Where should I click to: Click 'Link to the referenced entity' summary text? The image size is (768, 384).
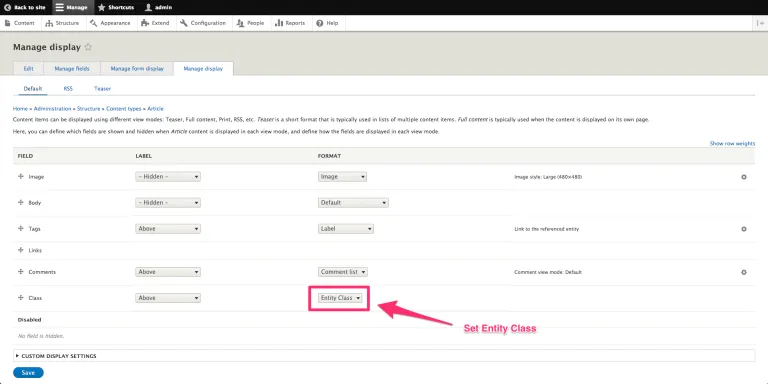[547, 229]
